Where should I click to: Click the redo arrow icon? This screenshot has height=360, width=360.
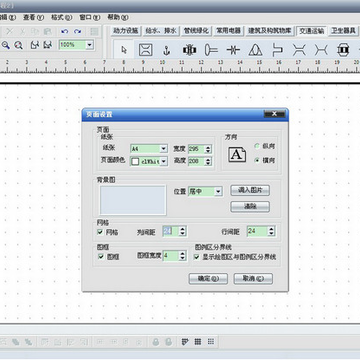pyautogui.click(x=78, y=31)
